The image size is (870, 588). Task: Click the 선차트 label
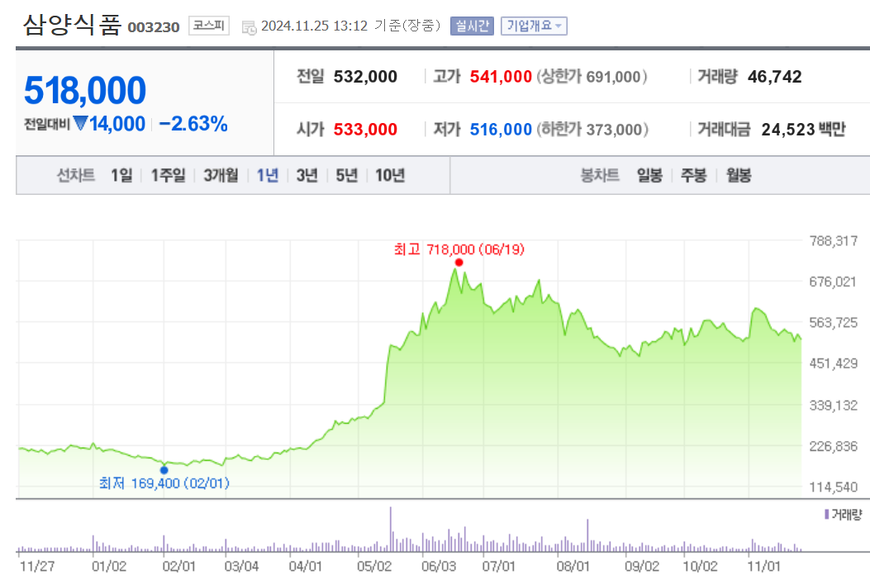[x=76, y=175]
